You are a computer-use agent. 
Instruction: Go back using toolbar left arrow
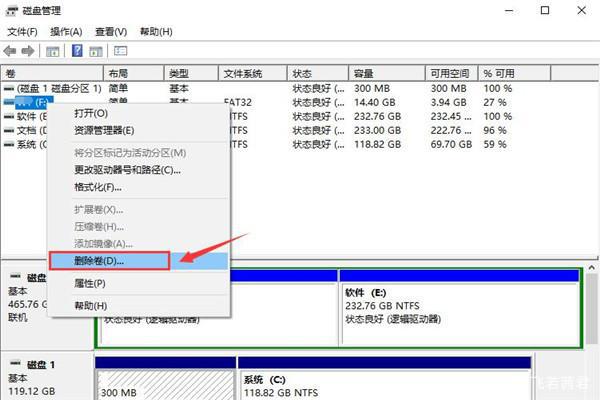(x=10, y=51)
